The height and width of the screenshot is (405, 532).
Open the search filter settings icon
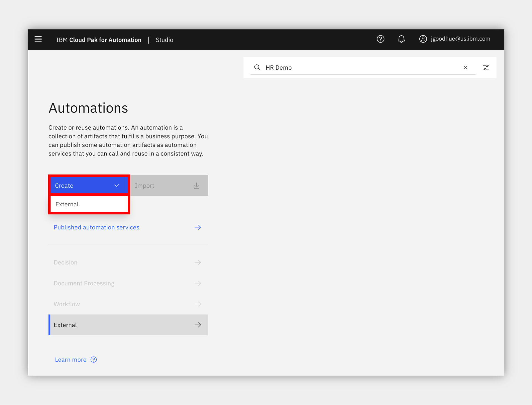tap(486, 67)
